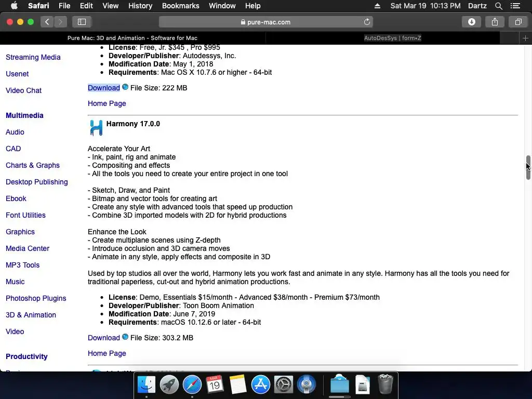
Task: Click the highlighted Download link for 222 MB
Action: (104, 88)
